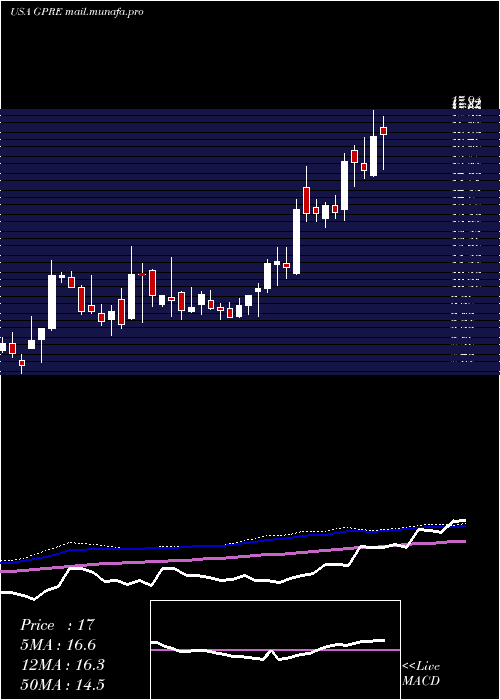This screenshot has height=700, width=500.
Task: Click the last red candlestick at the top right
Action: coord(383,131)
